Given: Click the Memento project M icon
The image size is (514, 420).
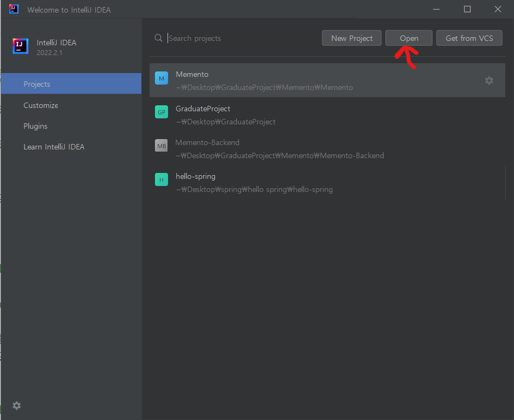Looking at the screenshot, I should pyautogui.click(x=162, y=79).
